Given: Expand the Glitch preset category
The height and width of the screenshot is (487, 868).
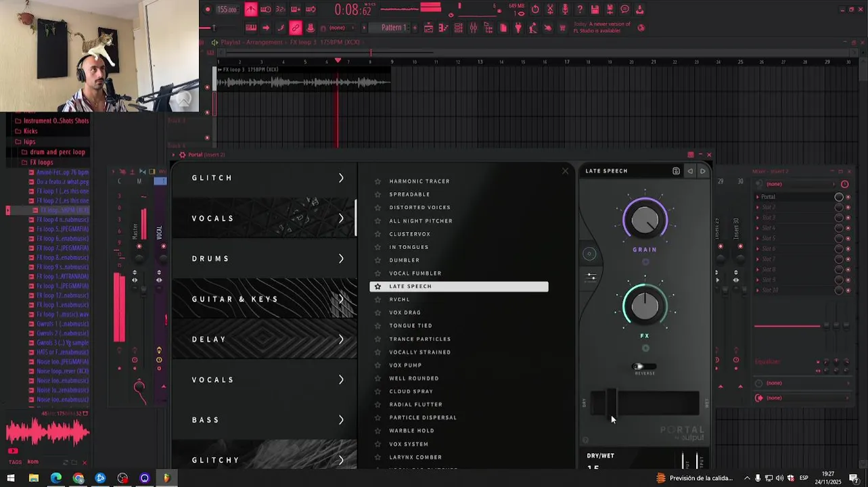Looking at the screenshot, I should [264, 178].
